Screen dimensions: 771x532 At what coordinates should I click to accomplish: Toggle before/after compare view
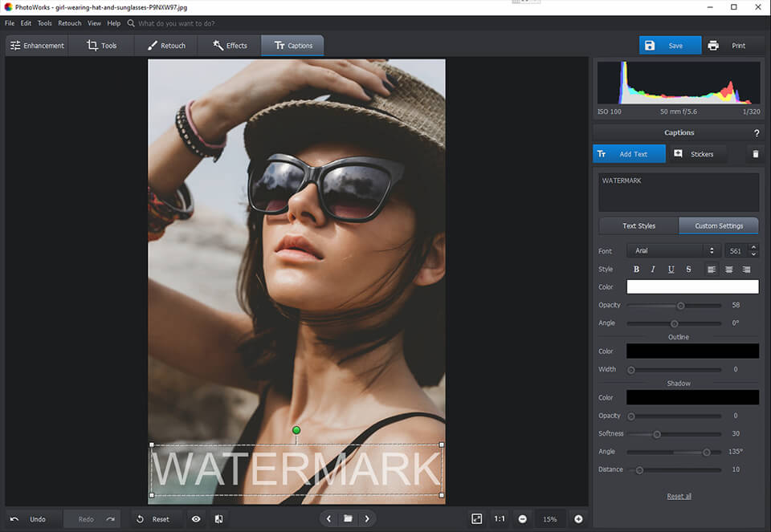click(218, 519)
